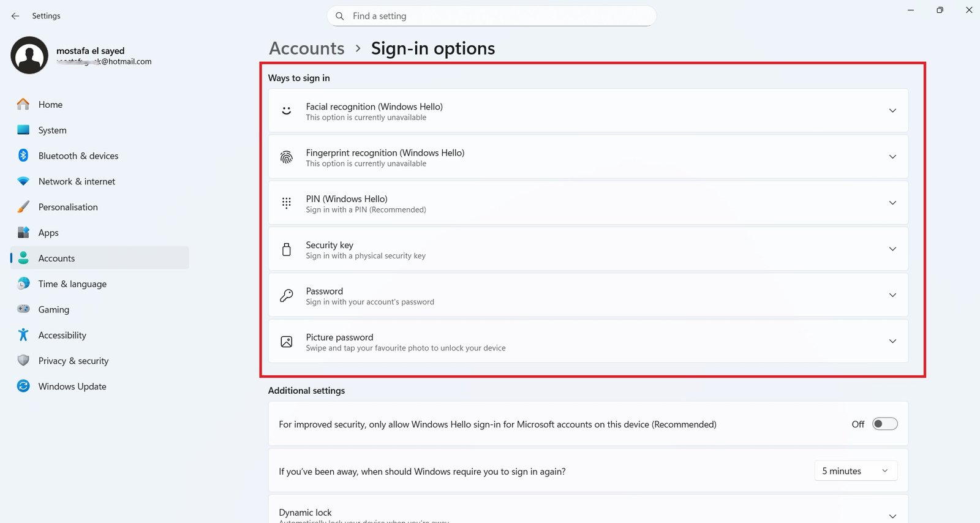
Task: Click the Privacy shield icon
Action: pos(23,361)
